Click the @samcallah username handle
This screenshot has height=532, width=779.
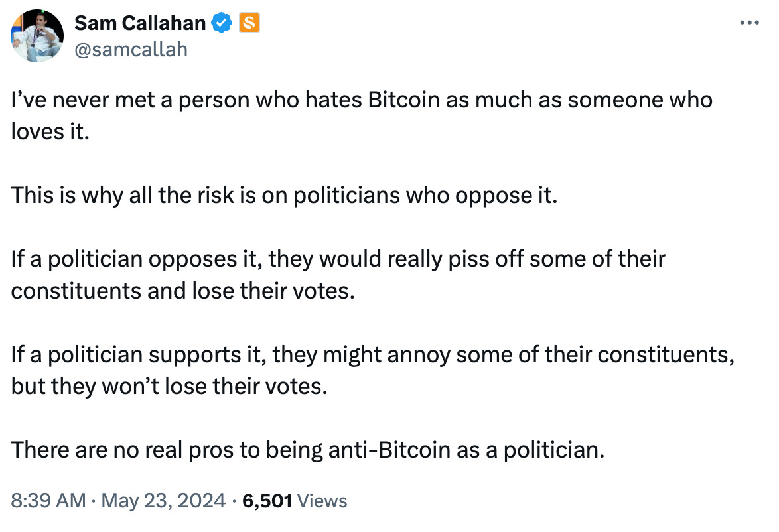130,49
